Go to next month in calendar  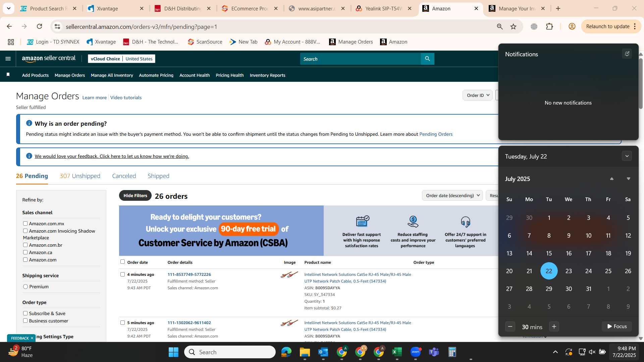point(629,179)
